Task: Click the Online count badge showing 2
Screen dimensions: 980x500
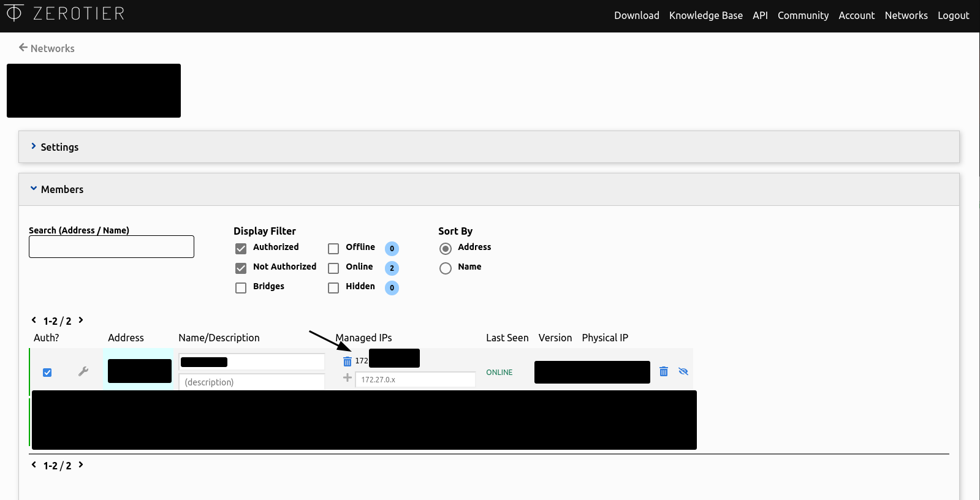Action: click(x=392, y=268)
